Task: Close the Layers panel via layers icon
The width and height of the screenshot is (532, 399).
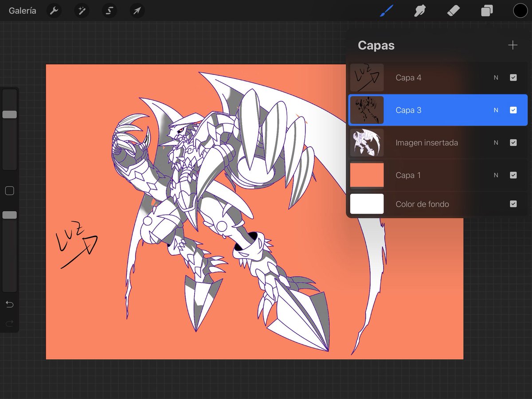Action: pyautogui.click(x=487, y=11)
